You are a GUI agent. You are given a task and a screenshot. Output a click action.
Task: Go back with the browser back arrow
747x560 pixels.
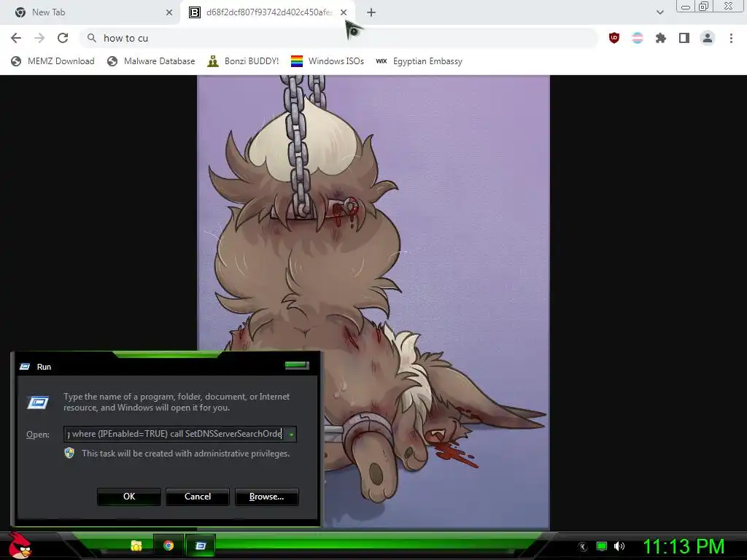click(x=16, y=38)
